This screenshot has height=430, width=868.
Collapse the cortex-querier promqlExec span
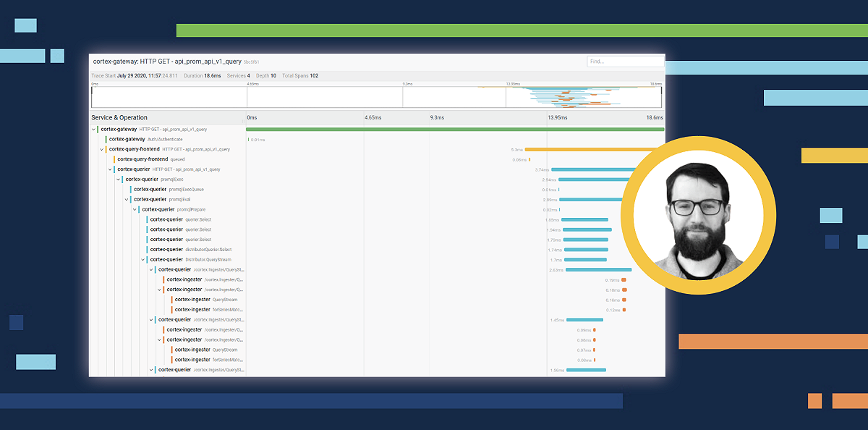(x=119, y=179)
